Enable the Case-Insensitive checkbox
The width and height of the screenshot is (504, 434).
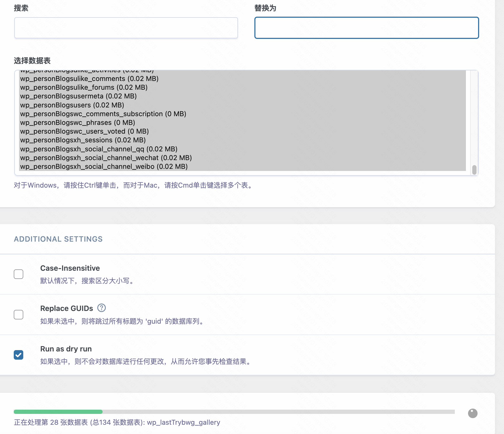click(x=19, y=274)
